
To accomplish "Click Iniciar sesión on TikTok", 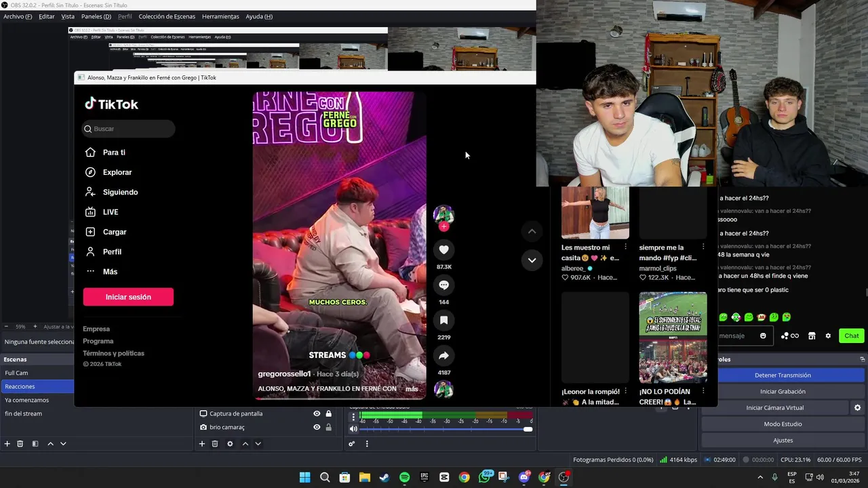I will (x=128, y=297).
